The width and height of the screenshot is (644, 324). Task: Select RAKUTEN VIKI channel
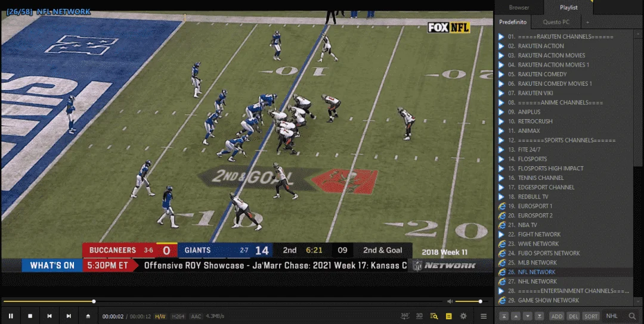tap(565, 93)
